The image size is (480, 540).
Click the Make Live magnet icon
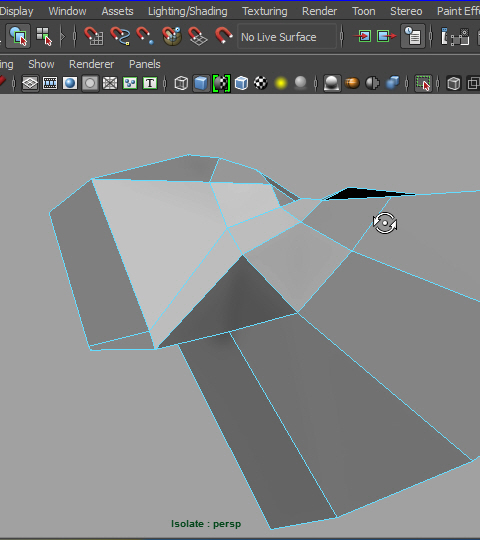223,36
